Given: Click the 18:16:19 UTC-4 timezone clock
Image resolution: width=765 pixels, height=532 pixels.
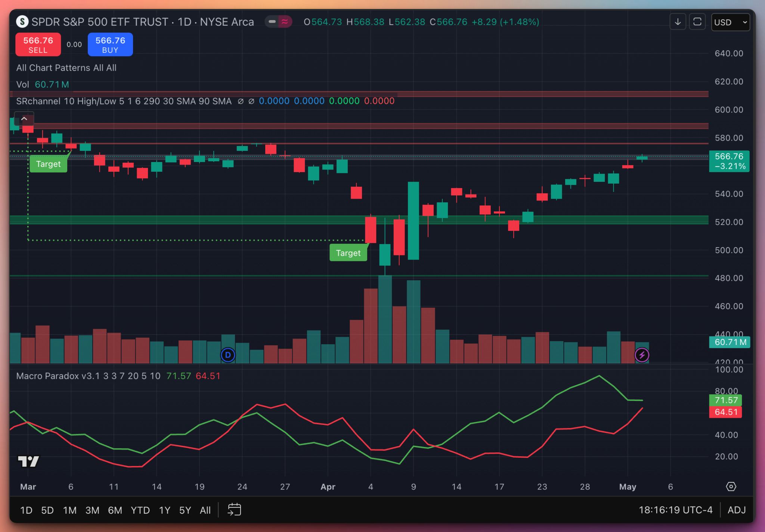Looking at the screenshot, I should click(x=675, y=510).
